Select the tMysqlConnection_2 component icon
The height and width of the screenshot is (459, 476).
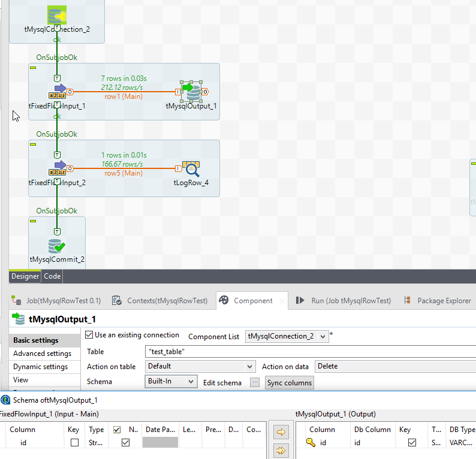57,15
